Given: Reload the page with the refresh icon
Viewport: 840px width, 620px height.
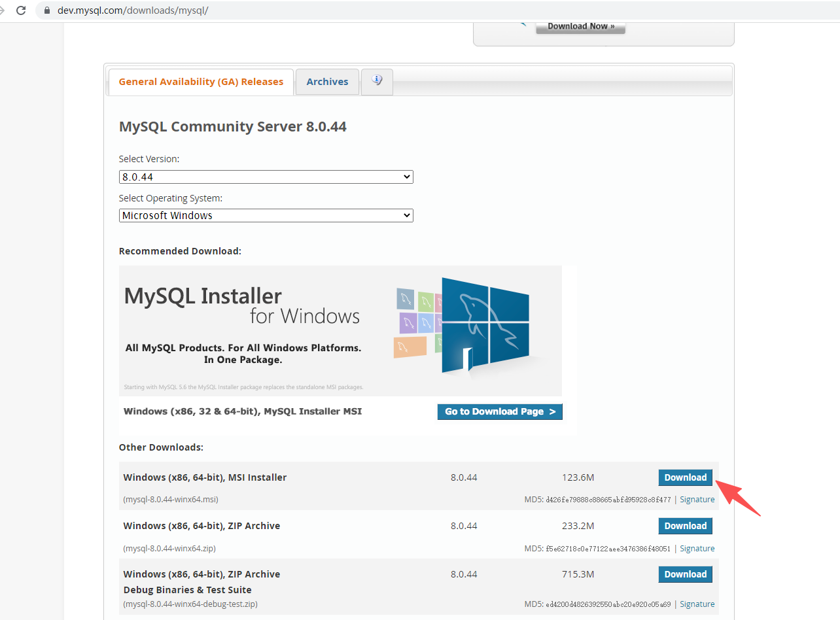Looking at the screenshot, I should click(21, 10).
